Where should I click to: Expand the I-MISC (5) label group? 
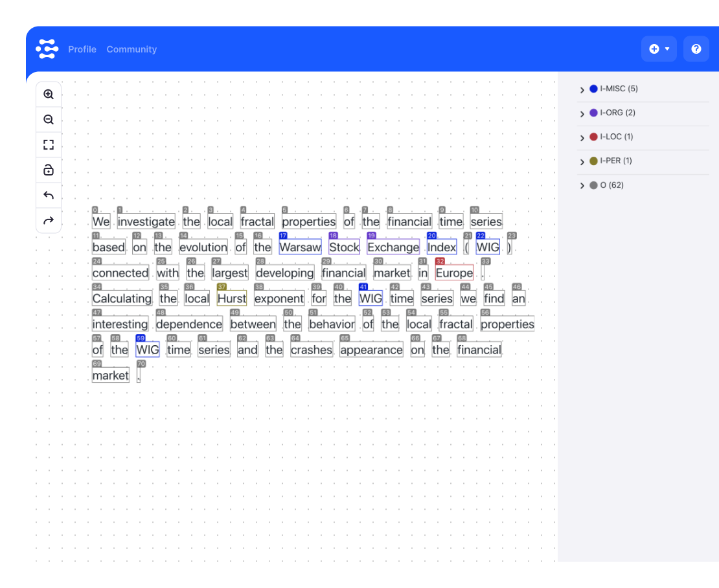(582, 89)
